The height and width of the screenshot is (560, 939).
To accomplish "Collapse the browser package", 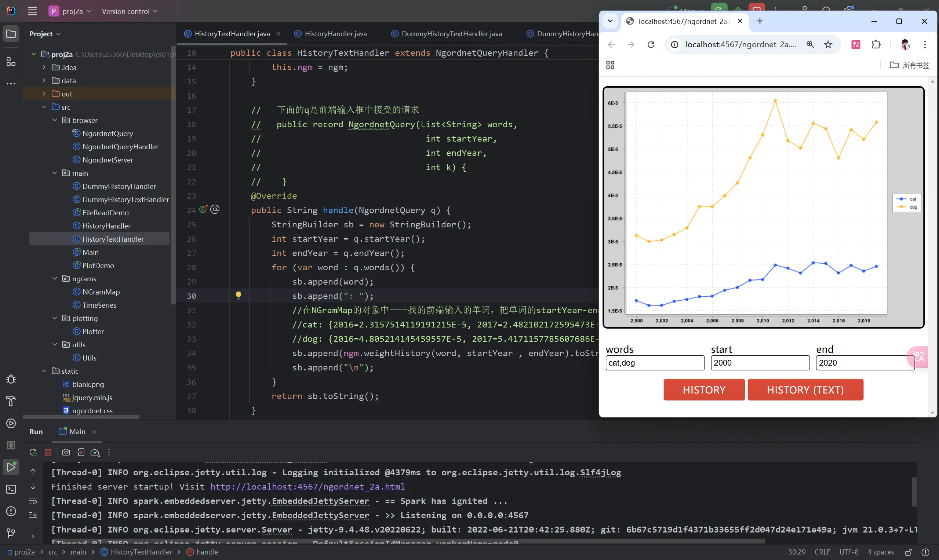I will click(54, 120).
